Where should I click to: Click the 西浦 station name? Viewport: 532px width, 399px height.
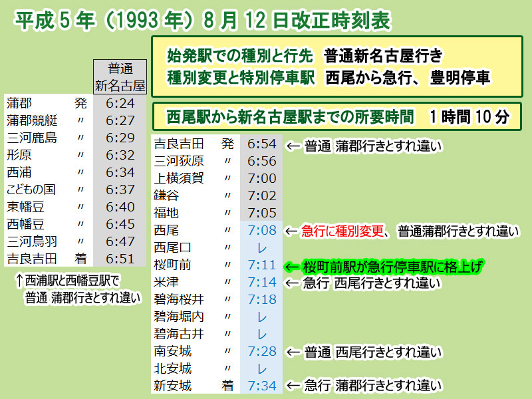click(19, 172)
